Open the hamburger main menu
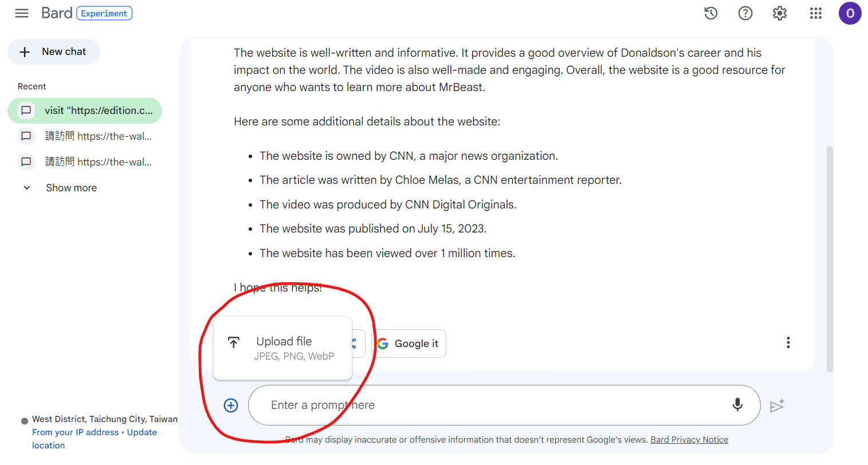 point(22,13)
